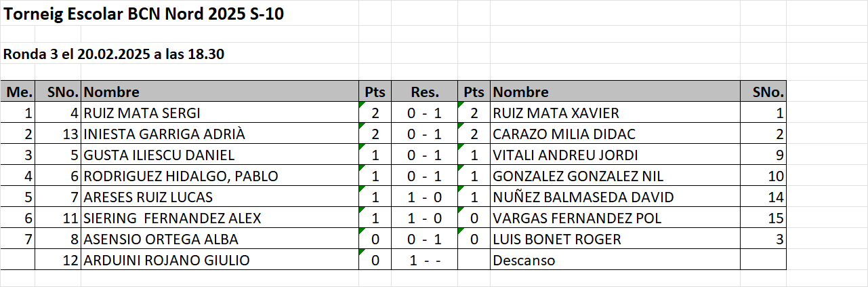Screen dimensions: 868x287
Task: Click INIESTA GARRIGA ADRIÀ name cell
Action: pyautogui.click(x=220, y=134)
